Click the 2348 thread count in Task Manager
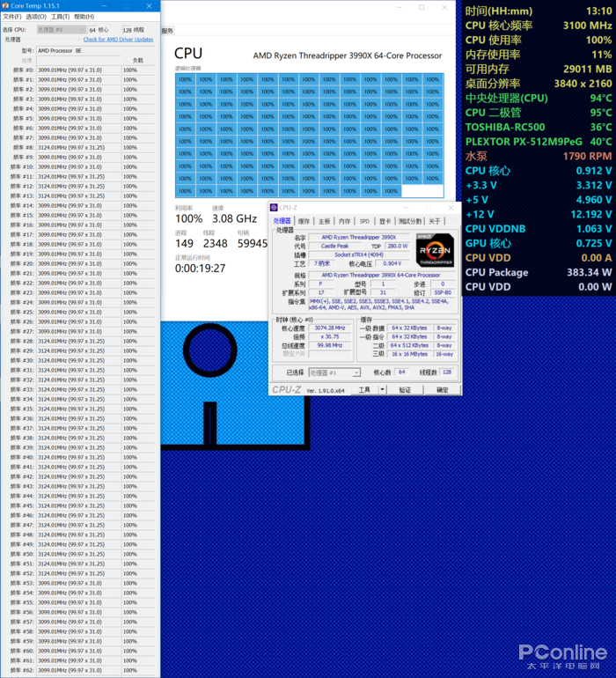 [216, 243]
